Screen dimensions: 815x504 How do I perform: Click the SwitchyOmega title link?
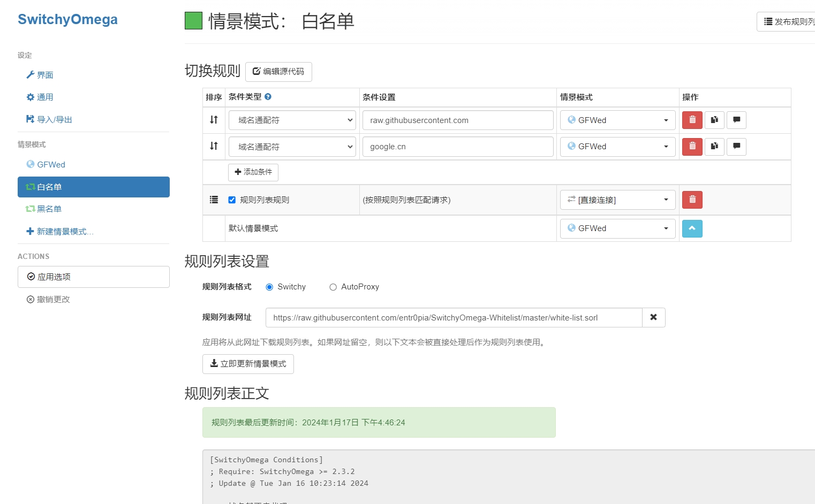pos(67,19)
